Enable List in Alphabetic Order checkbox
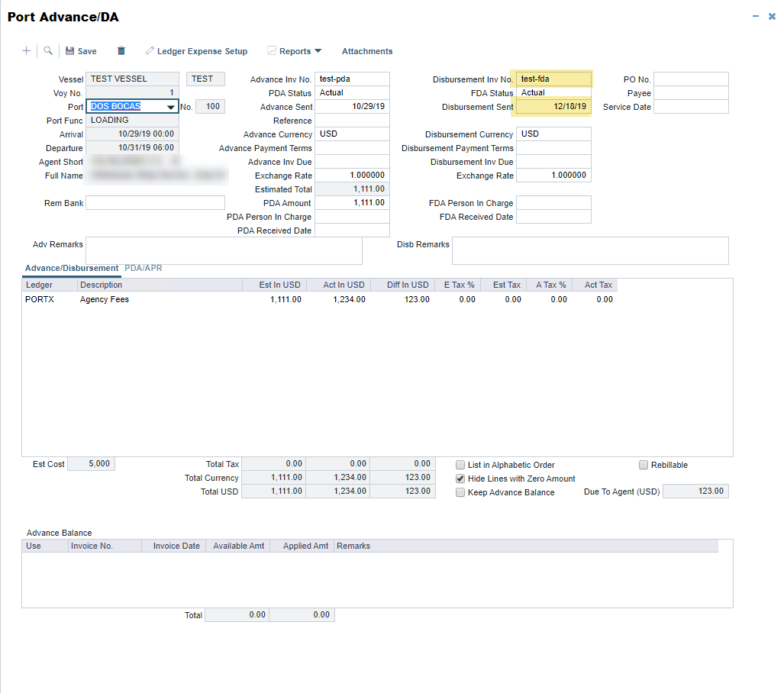Image resolution: width=784 pixels, height=693 pixels. pyautogui.click(x=460, y=465)
